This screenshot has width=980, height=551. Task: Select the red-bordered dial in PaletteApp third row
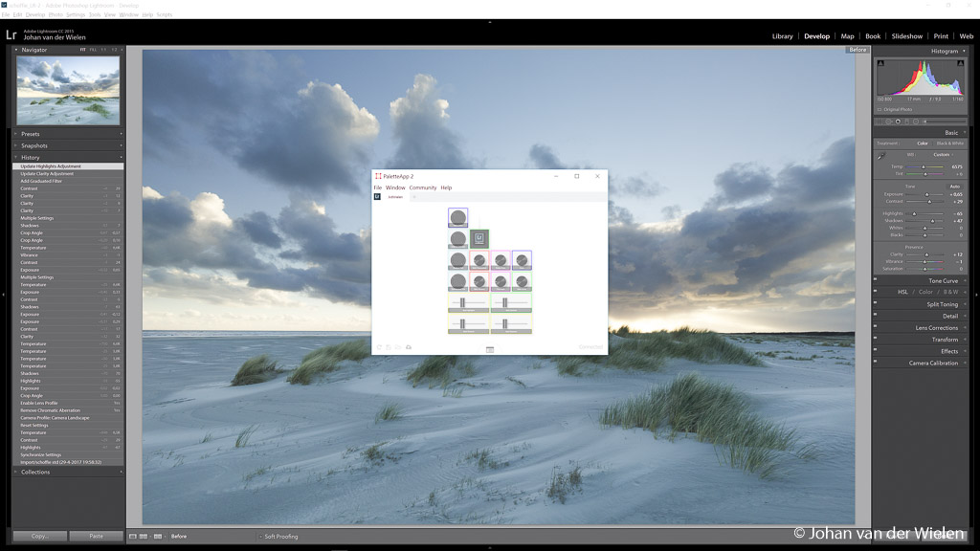(x=479, y=260)
